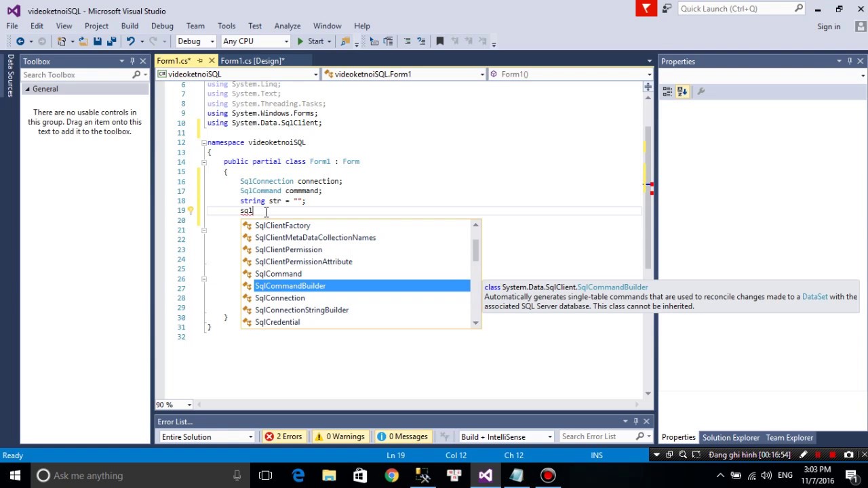Click the Navigate Backward arrow icon
Screen dimensions: 868x488
[x=20, y=41]
